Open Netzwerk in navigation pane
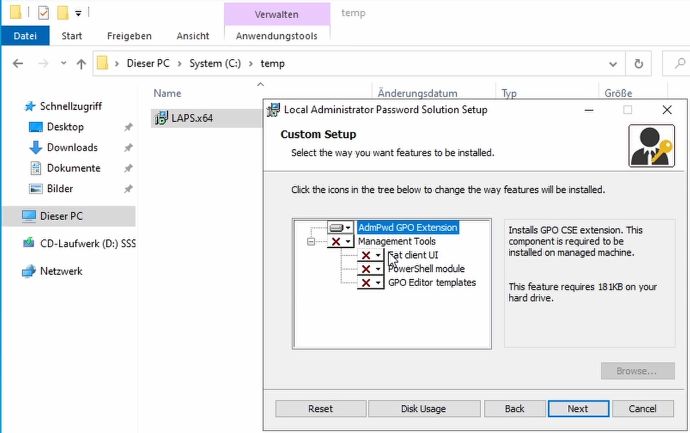690x433 pixels. pyautogui.click(x=61, y=271)
